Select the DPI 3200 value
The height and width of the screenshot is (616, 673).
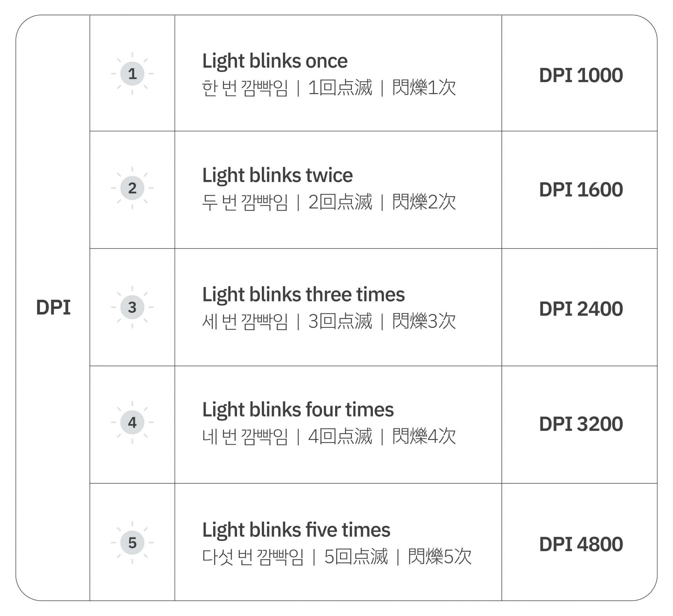(581, 424)
